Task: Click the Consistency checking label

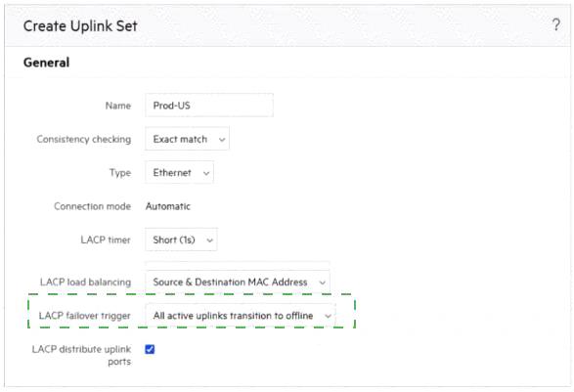Action: coord(84,139)
